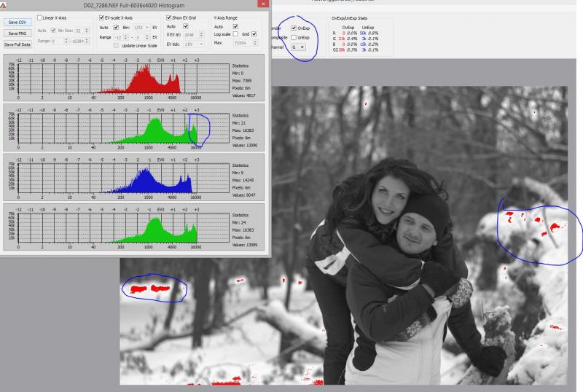
Task: Open the Channel G dropdown
Action: tap(298, 47)
